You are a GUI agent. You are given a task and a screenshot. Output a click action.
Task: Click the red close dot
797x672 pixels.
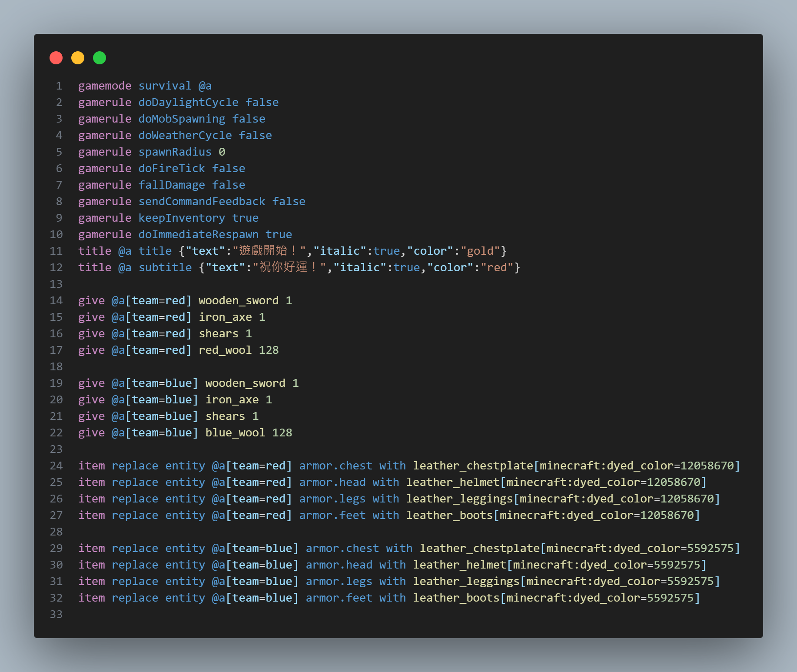pos(56,58)
